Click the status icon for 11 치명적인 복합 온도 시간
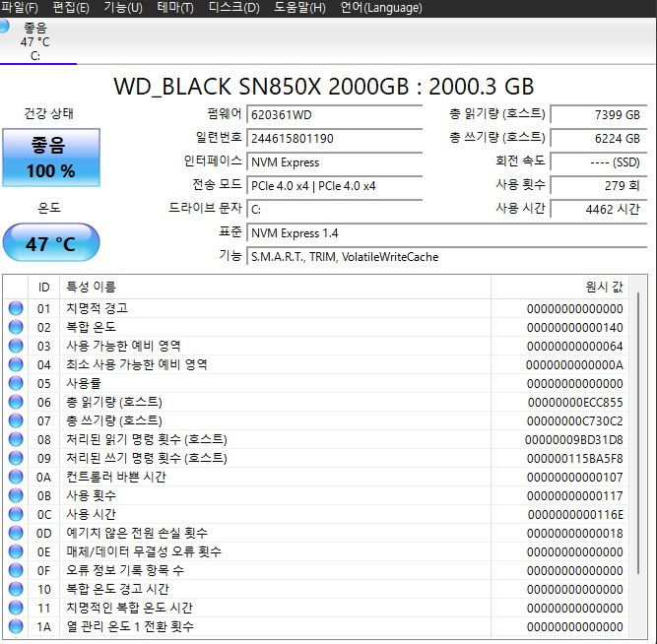The height and width of the screenshot is (644, 657). 16,608
